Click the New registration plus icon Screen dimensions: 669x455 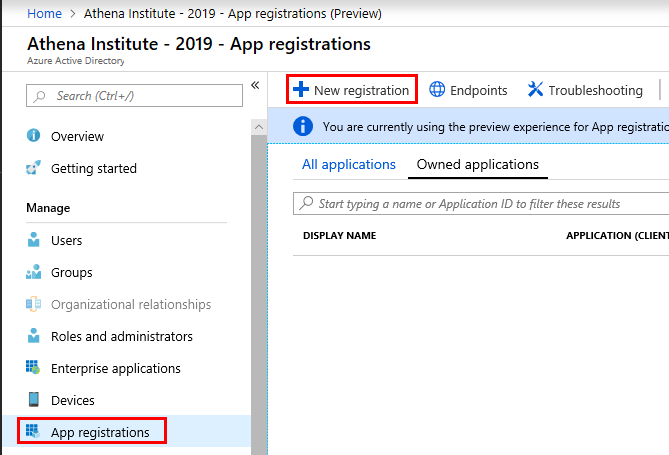(x=301, y=89)
